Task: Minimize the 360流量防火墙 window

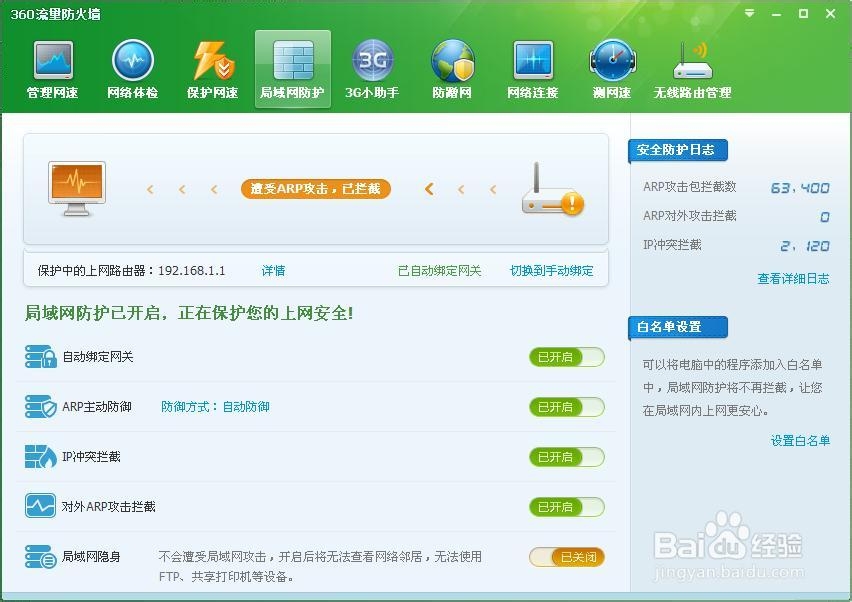Action: pyautogui.click(x=776, y=14)
